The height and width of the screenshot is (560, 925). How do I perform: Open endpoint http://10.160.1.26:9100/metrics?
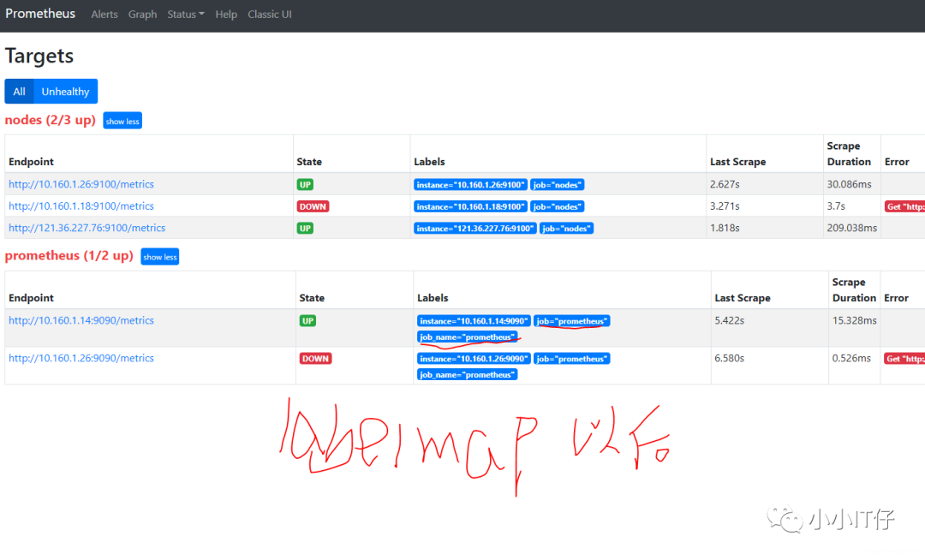(x=81, y=184)
